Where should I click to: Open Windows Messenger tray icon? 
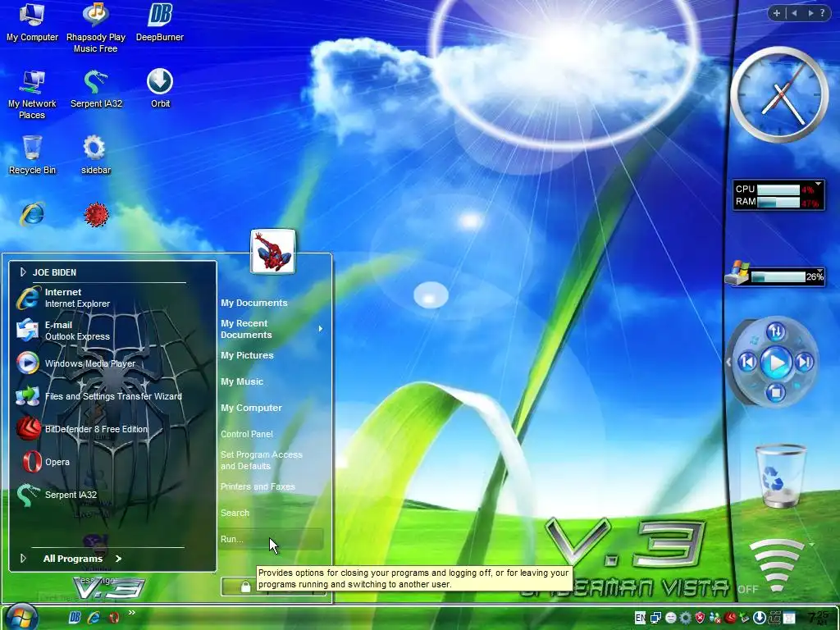pyautogui.click(x=714, y=618)
